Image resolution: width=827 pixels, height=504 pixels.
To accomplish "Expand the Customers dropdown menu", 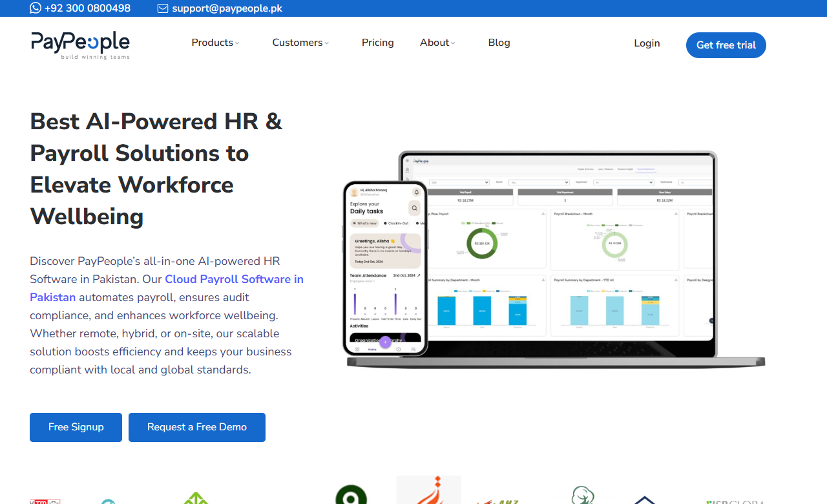I will pos(300,42).
